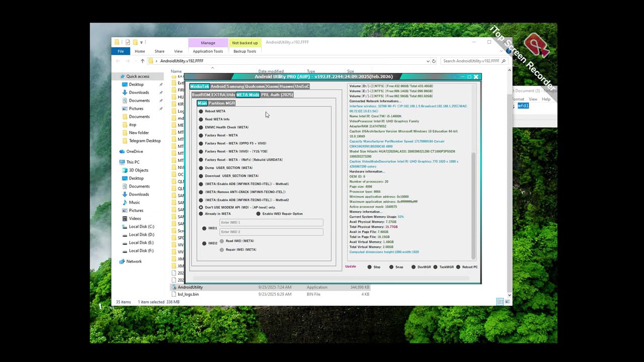Screen dimensions: 644x362
Task: Click the AndroidUtility application file icon
Action: click(x=174, y=287)
